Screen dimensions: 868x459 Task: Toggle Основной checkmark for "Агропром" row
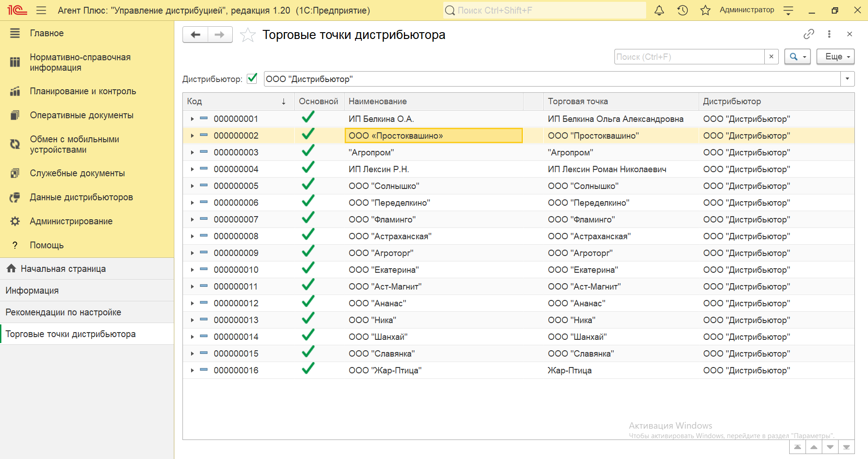coord(308,151)
